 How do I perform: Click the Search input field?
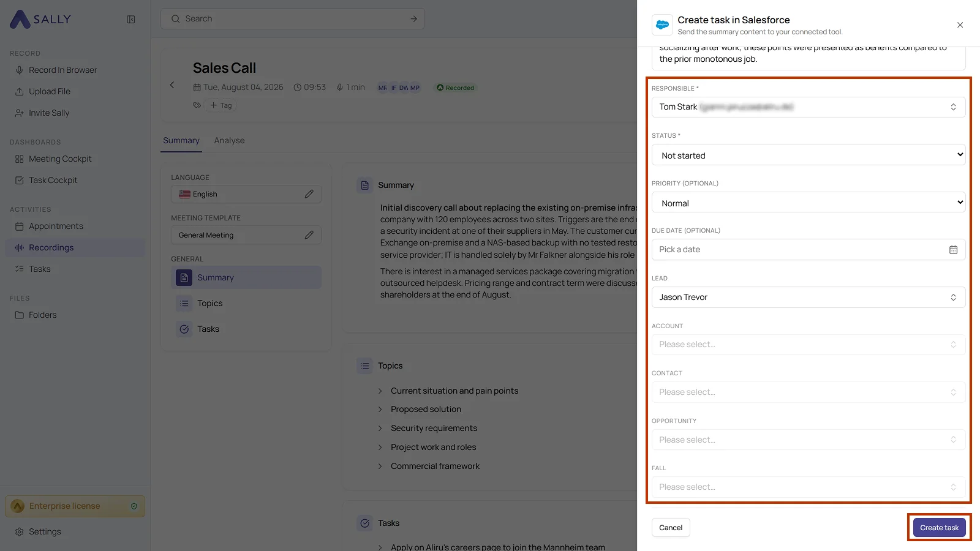point(293,19)
